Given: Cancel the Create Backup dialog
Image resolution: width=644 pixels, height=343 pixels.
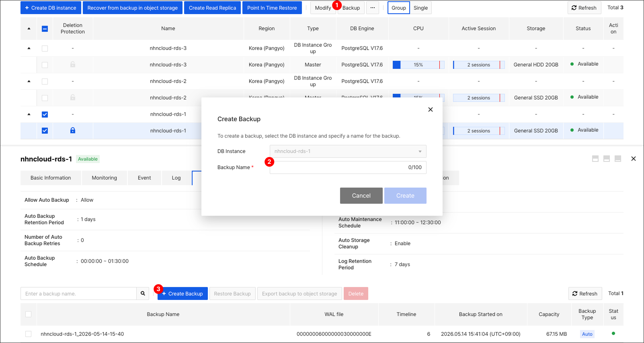Looking at the screenshot, I should click(x=361, y=196).
